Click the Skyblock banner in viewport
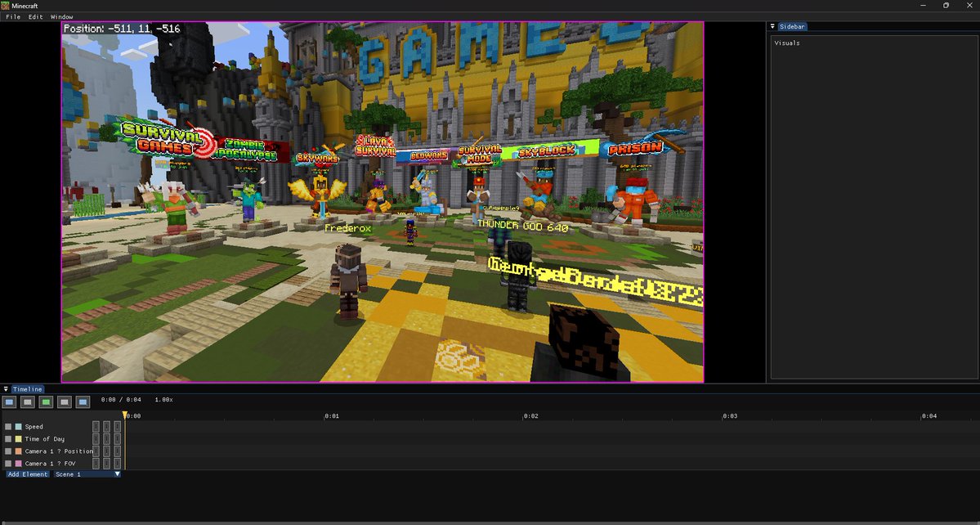The width and height of the screenshot is (980, 525). (550, 151)
